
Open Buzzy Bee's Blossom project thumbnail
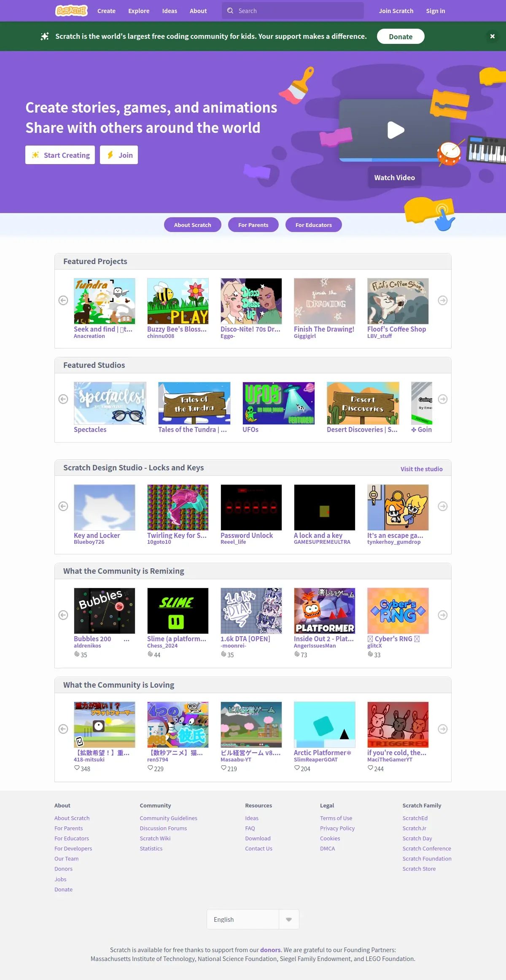click(x=178, y=301)
